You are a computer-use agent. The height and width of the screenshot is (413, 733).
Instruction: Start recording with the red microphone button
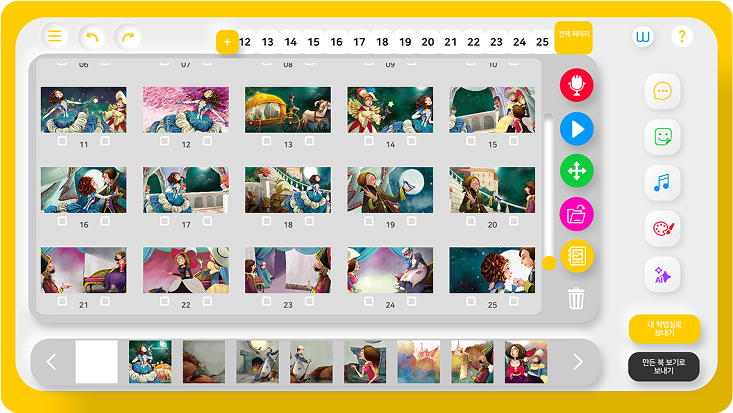pyautogui.click(x=576, y=85)
